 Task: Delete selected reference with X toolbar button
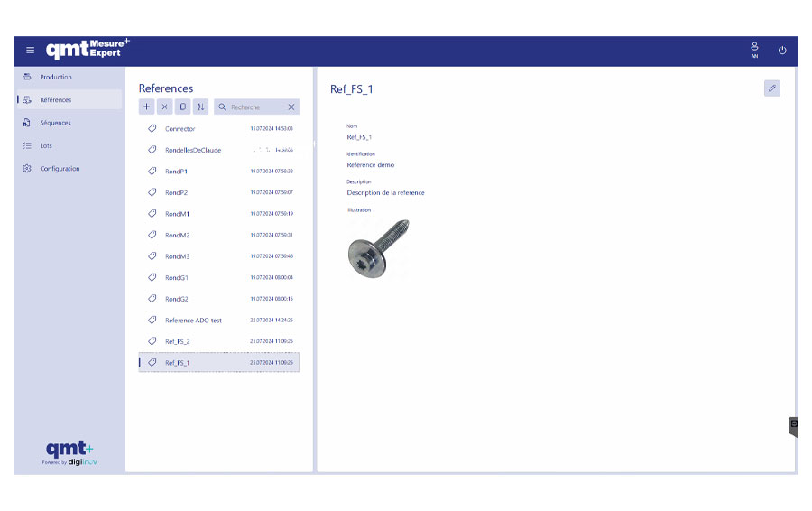pos(164,107)
